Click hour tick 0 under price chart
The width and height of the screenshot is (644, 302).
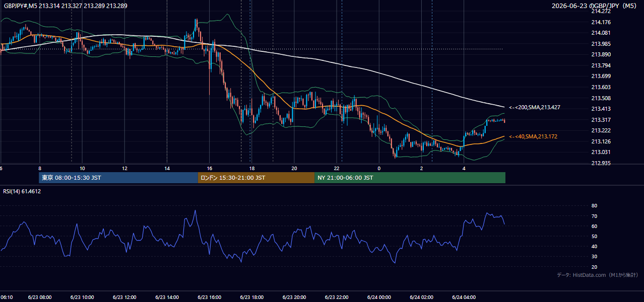[379, 168]
